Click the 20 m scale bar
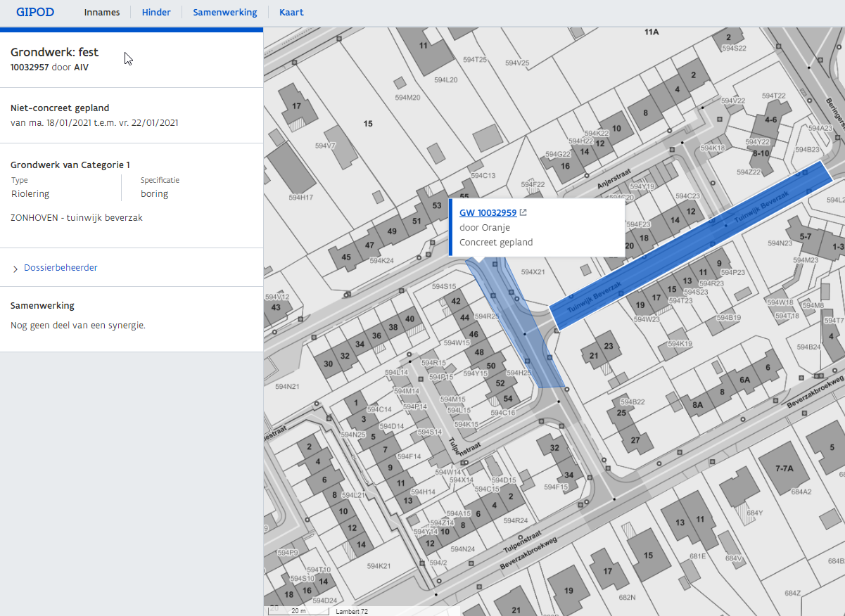 [x=298, y=610]
